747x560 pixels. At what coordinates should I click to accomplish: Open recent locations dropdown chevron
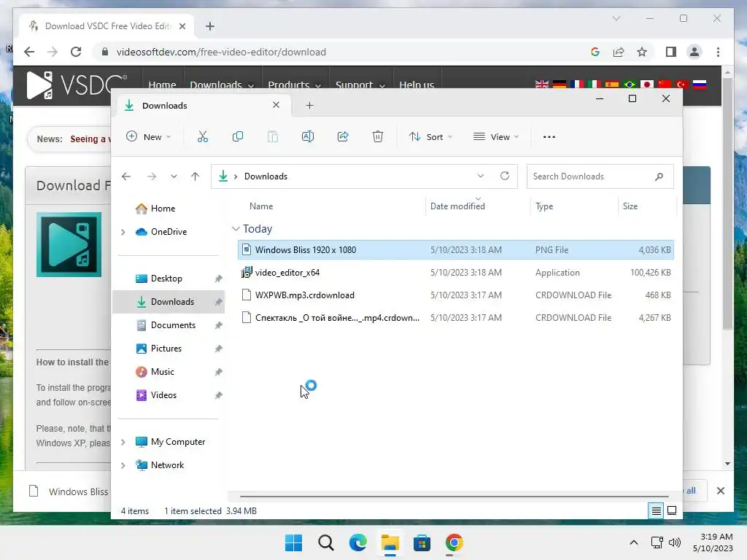coord(174,176)
